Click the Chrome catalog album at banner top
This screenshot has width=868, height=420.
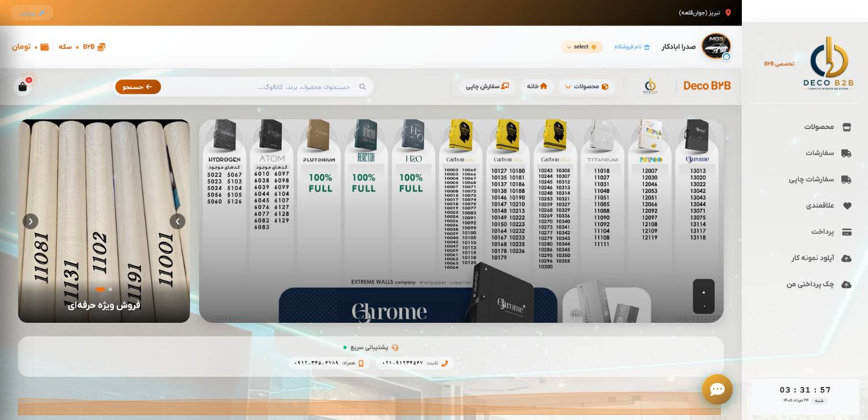(x=697, y=135)
